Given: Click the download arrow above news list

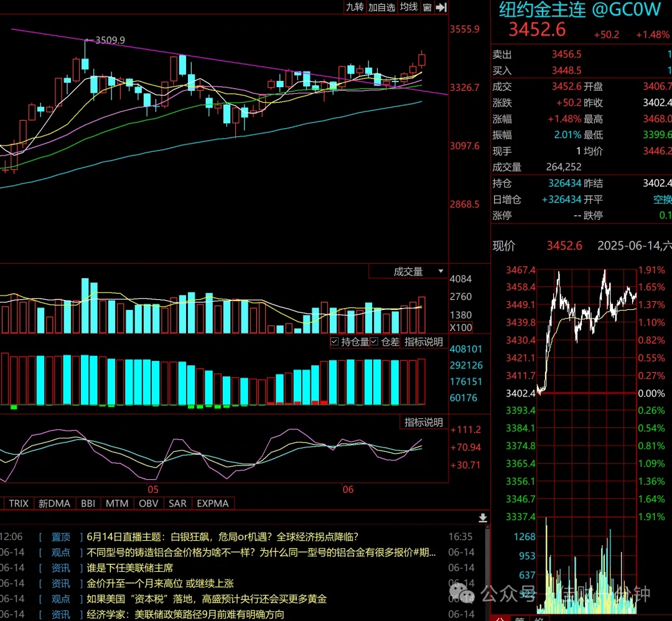Looking at the screenshot, I should coord(483,518).
